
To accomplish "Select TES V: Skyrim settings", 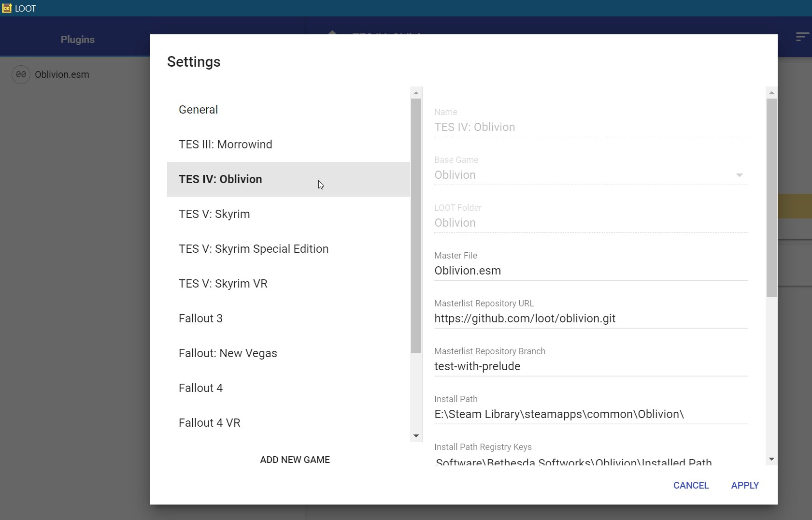I will (214, 214).
